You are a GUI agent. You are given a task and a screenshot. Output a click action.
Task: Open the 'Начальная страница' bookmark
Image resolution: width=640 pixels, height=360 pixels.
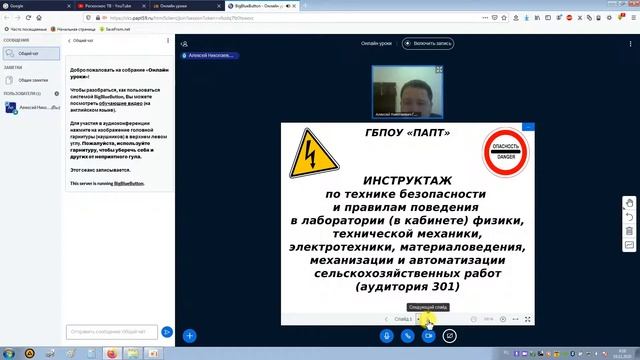(x=73, y=29)
